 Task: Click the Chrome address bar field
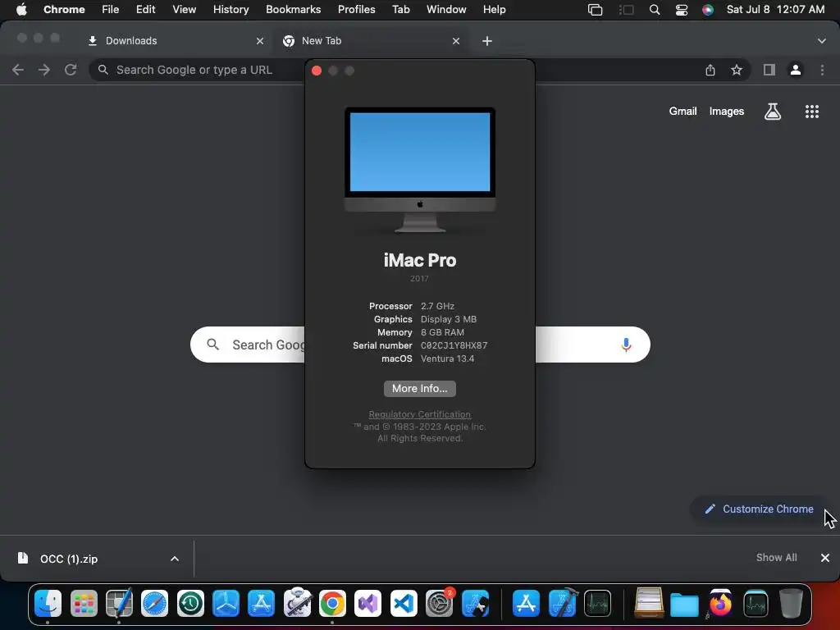pos(419,70)
